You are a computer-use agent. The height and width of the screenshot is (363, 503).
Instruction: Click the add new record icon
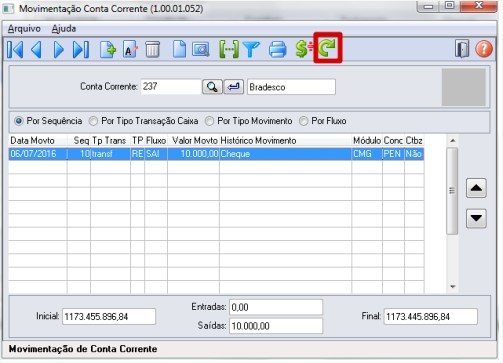point(108,50)
